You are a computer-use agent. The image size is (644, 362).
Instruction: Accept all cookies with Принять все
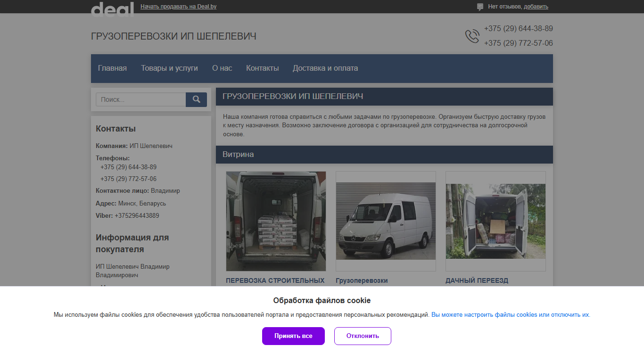[x=293, y=336]
